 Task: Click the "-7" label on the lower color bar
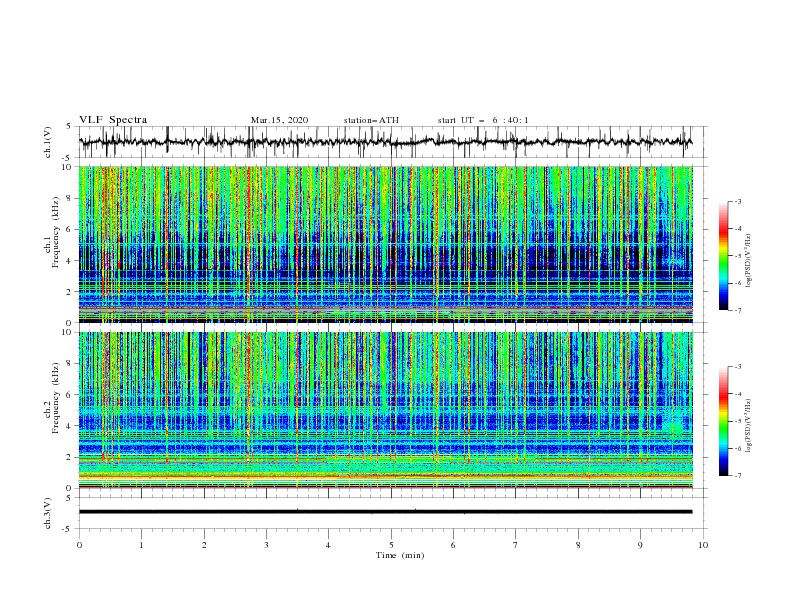737,475
